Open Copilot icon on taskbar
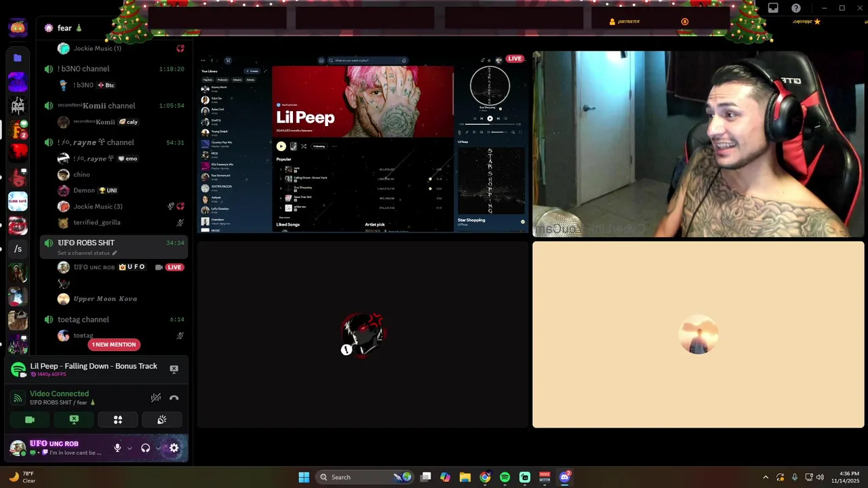 pos(446,477)
